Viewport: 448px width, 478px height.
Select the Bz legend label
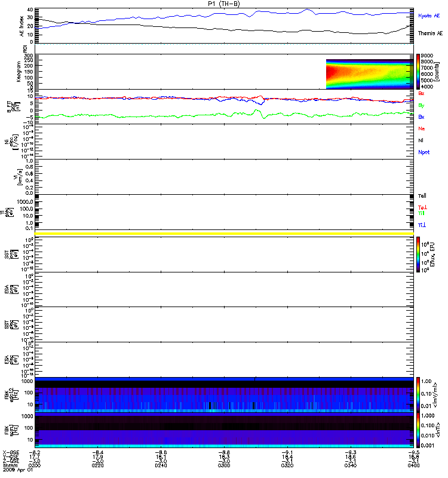(421, 93)
